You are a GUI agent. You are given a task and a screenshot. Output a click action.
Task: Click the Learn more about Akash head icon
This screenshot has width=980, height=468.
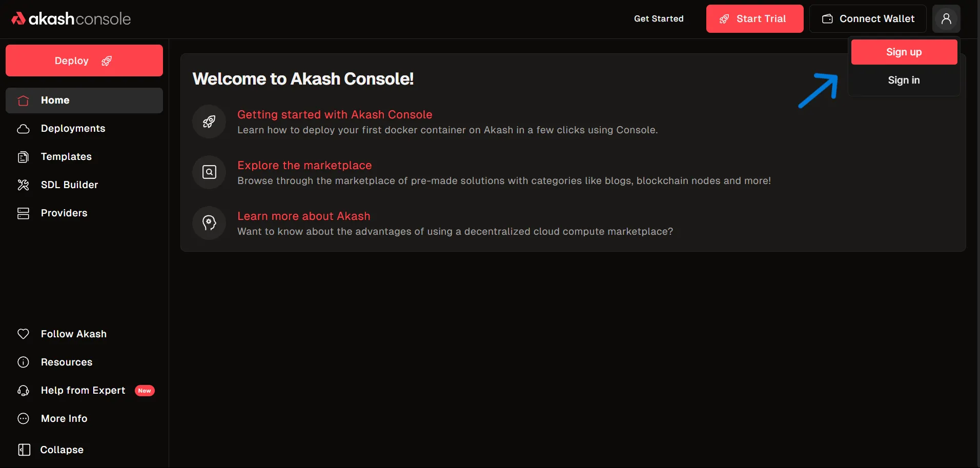pyautogui.click(x=209, y=223)
